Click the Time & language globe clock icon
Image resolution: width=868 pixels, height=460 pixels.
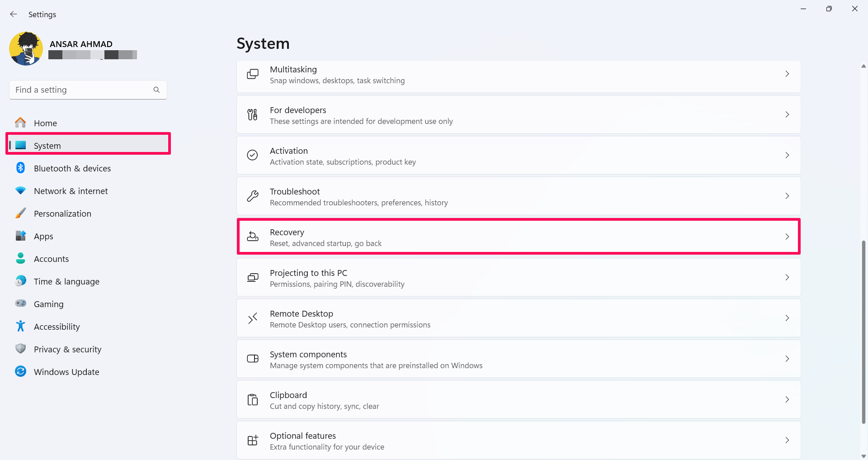20,281
